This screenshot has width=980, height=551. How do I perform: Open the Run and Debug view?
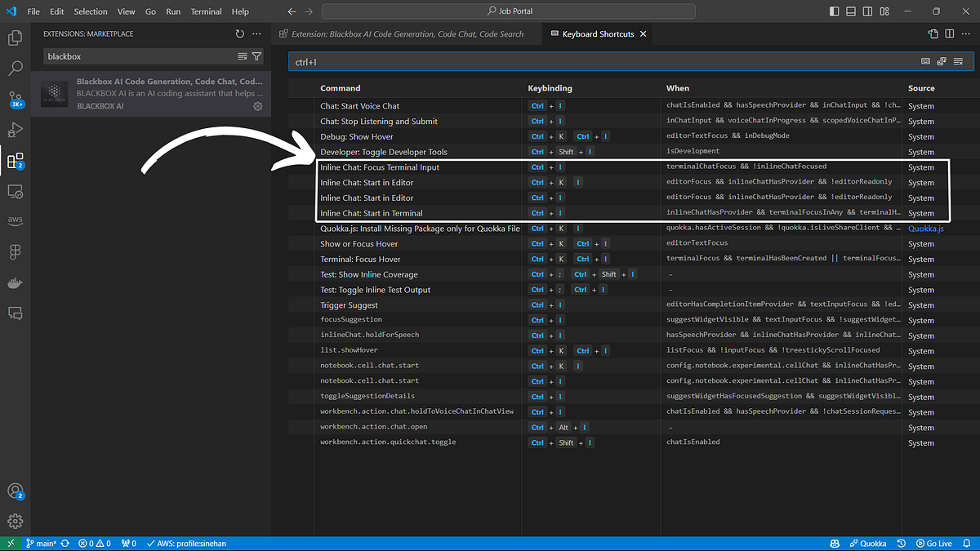(x=15, y=130)
